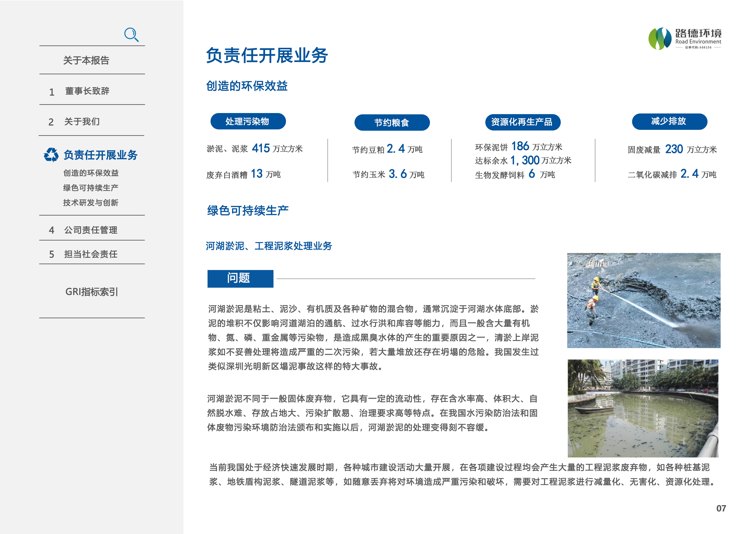Click the recycling symbol icon in sidebar
Viewport: 756px width, 534px height.
point(51,155)
